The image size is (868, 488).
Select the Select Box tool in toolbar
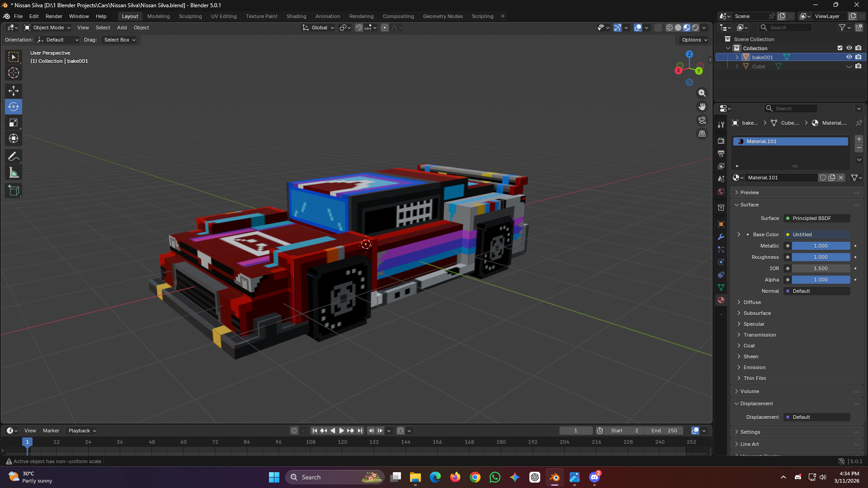(14, 57)
